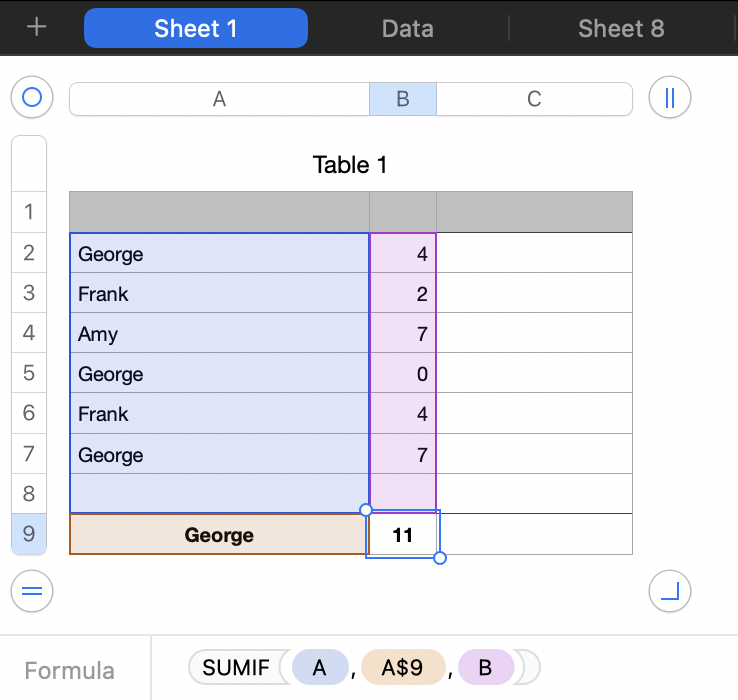Image resolution: width=738 pixels, height=700 pixels.
Task: Select column C header
Action: pos(534,99)
